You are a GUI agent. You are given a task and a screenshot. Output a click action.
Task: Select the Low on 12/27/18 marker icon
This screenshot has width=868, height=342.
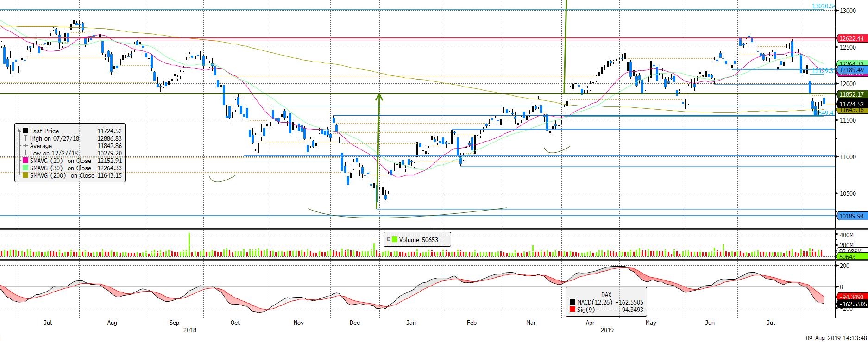pyautogui.click(x=25, y=153)
